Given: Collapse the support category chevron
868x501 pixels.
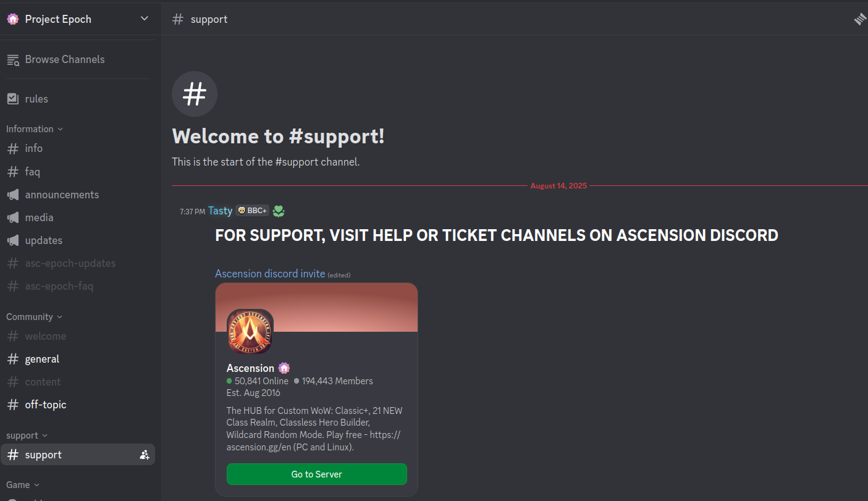Looking at the screenshot, I should pyautogui.click(x=44, y=436).
